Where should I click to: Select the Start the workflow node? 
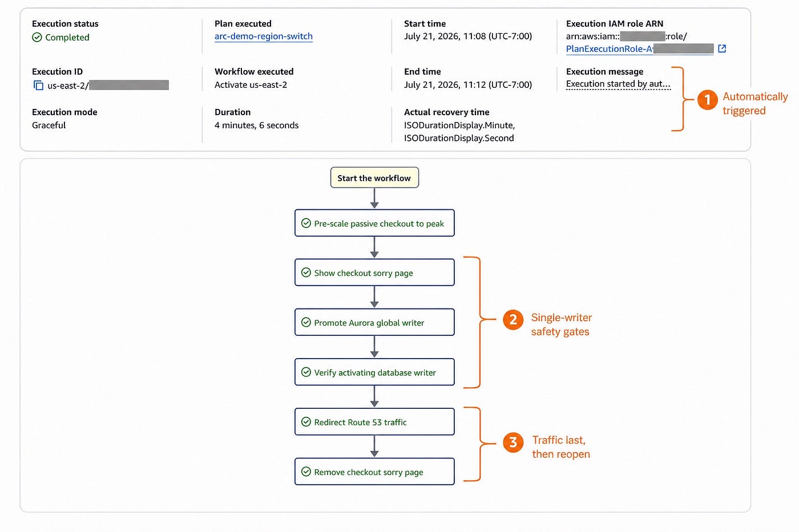click(374, 178)
